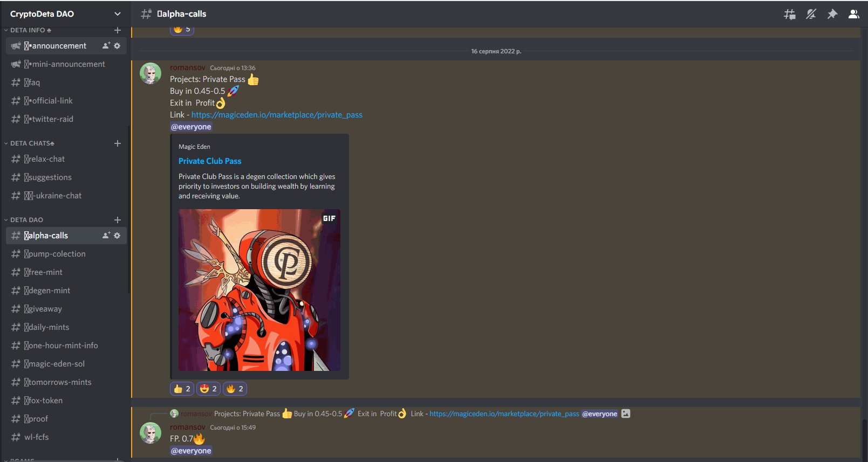
Task: Toggle the member list icon
Action: (x=853, y=14)
